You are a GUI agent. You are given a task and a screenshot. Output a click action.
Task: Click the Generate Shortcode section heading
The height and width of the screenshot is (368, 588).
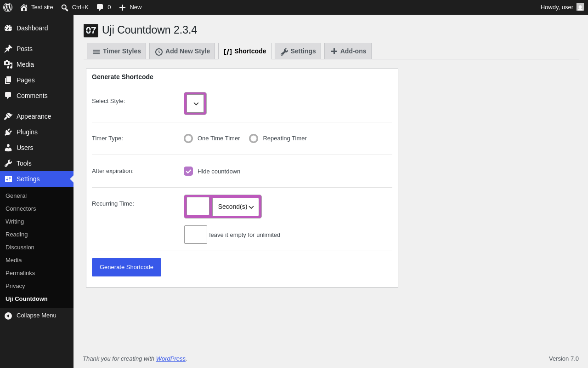pos(123,77)
